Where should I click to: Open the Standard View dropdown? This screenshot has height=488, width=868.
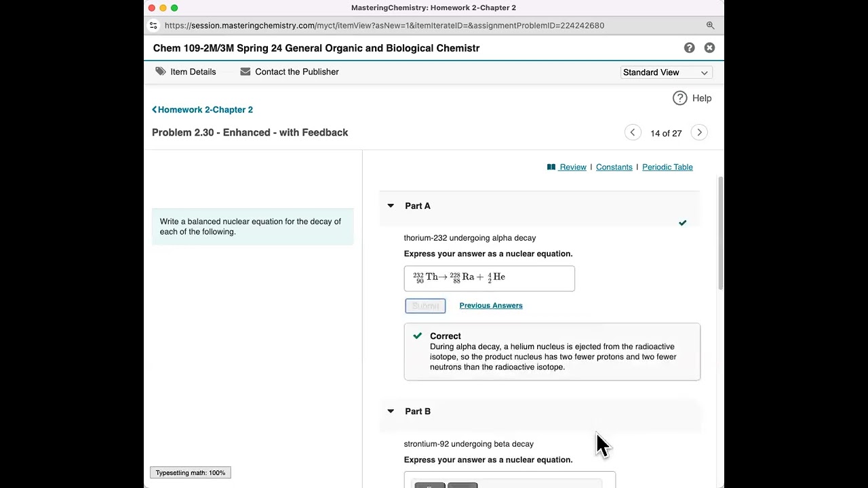coord(665,73)
